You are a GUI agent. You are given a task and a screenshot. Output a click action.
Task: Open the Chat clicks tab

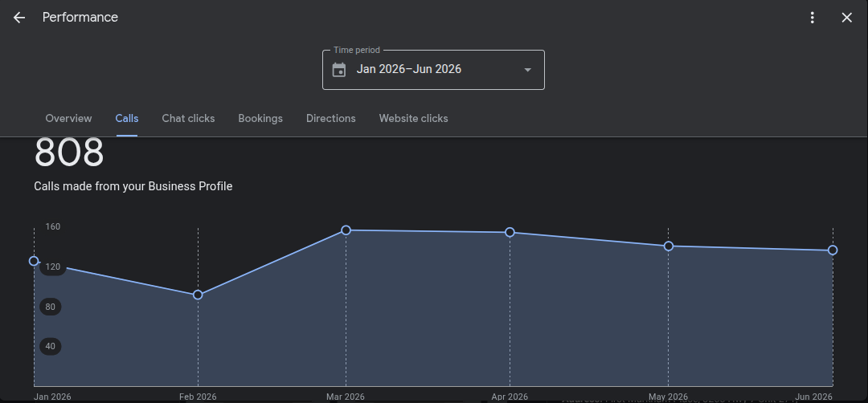coord(188,118)
